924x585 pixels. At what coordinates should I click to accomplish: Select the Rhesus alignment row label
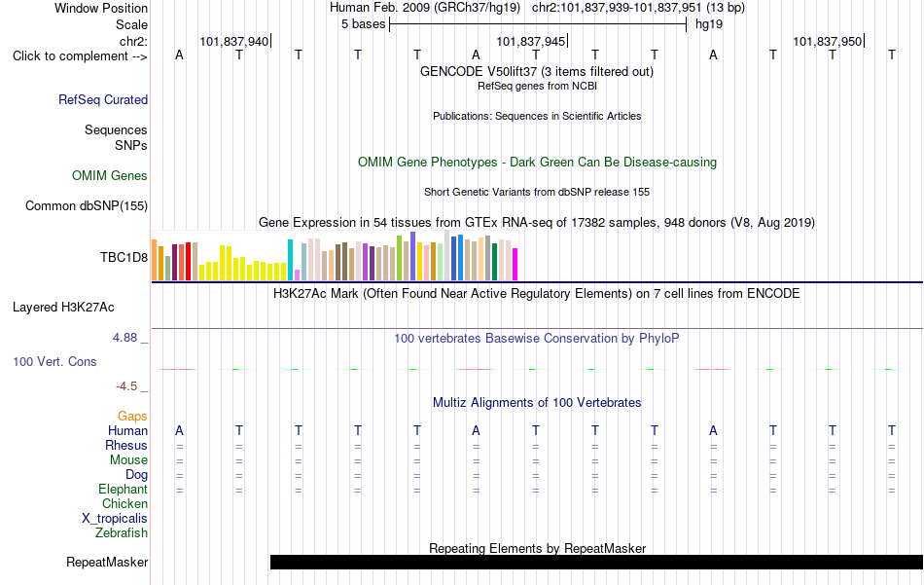pyautogui.click(x=126, y=445)
